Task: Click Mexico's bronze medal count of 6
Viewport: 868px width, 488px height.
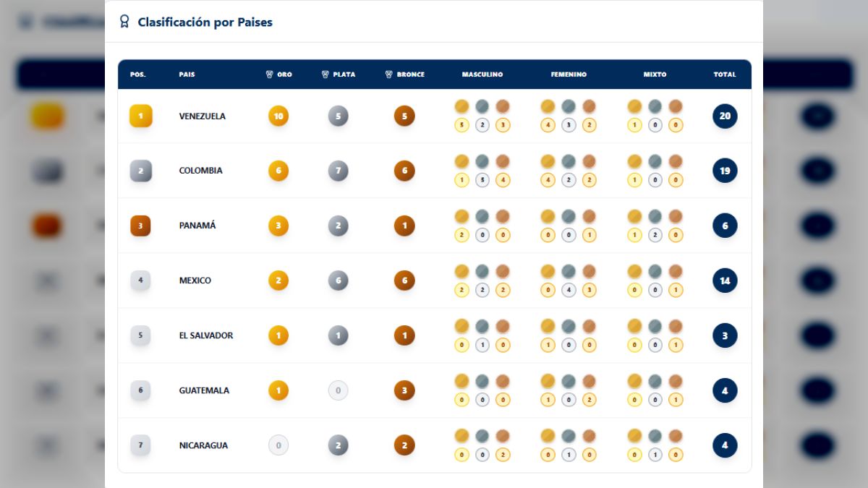Action: [404, 281]
